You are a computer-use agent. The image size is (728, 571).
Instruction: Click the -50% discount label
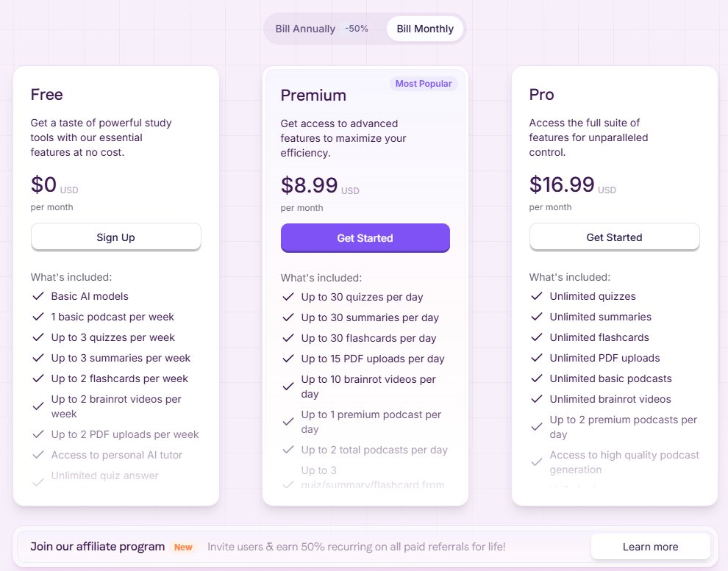(357, 29)
